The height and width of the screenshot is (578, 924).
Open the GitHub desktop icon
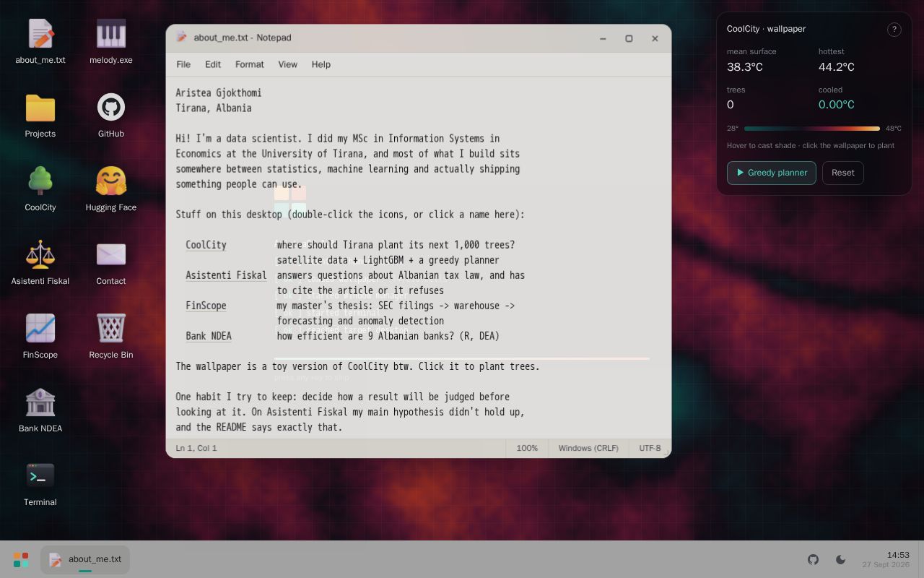pos(111,116)
